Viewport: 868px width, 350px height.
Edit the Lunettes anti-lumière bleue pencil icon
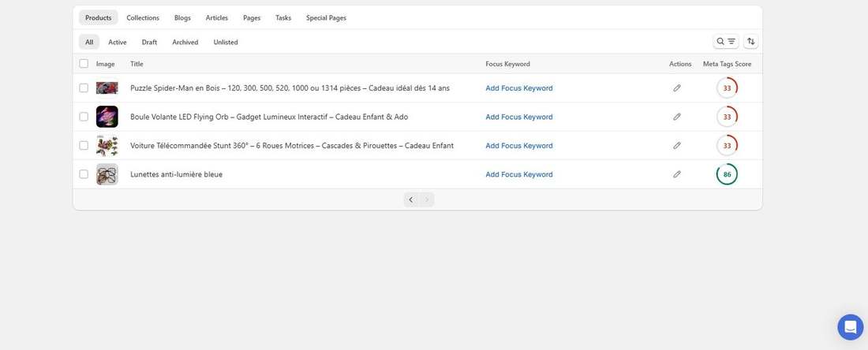click(x=676, y=174)
